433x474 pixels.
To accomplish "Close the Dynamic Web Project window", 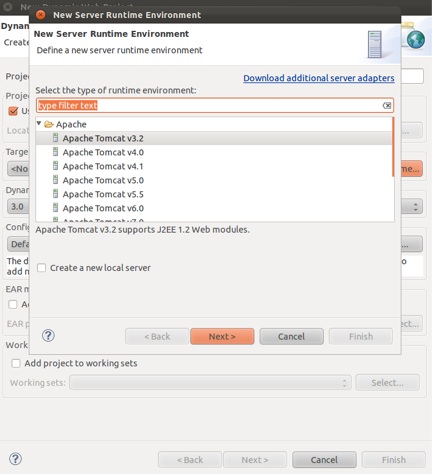I will coord(7,7).
